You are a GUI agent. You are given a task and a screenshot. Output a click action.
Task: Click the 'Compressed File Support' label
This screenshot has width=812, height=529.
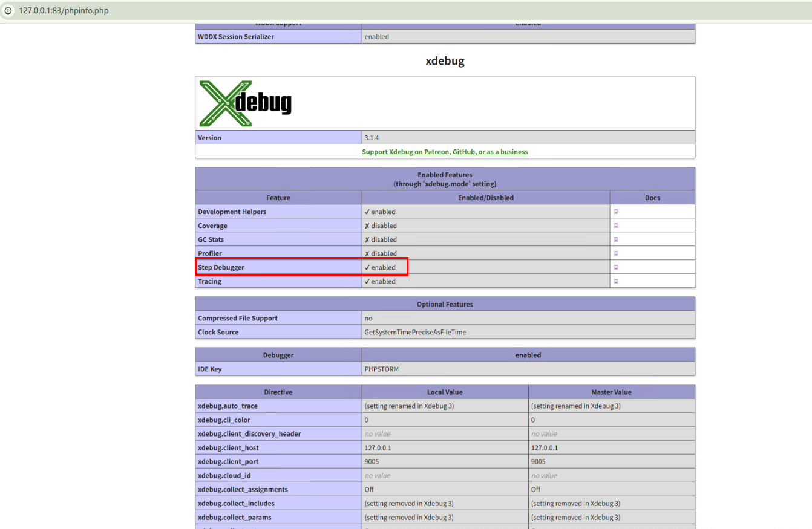coord(238,318)
